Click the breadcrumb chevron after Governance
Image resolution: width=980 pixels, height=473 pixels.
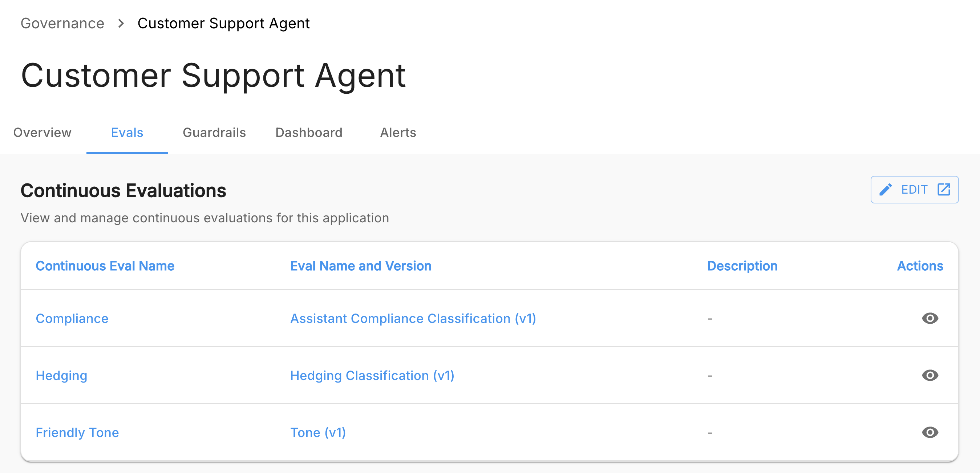121,24
